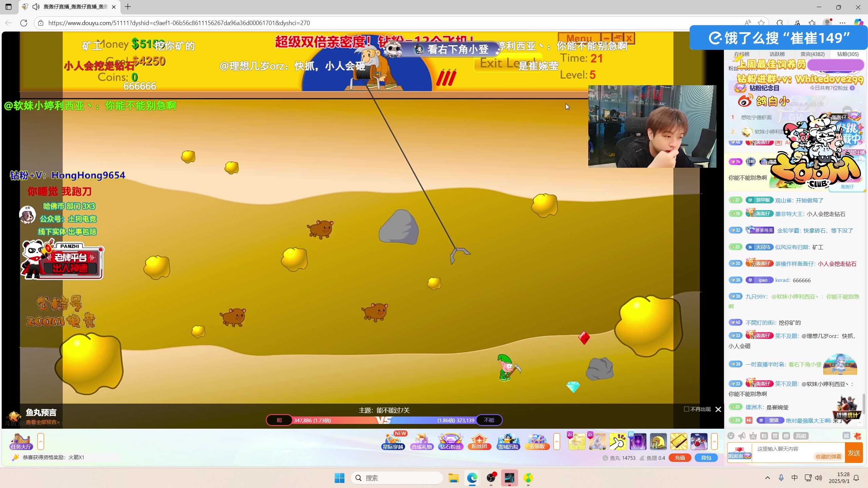The image size is (868, 488).
Task: Tick the 不再出现 checkbox
Action: point(687,409)
